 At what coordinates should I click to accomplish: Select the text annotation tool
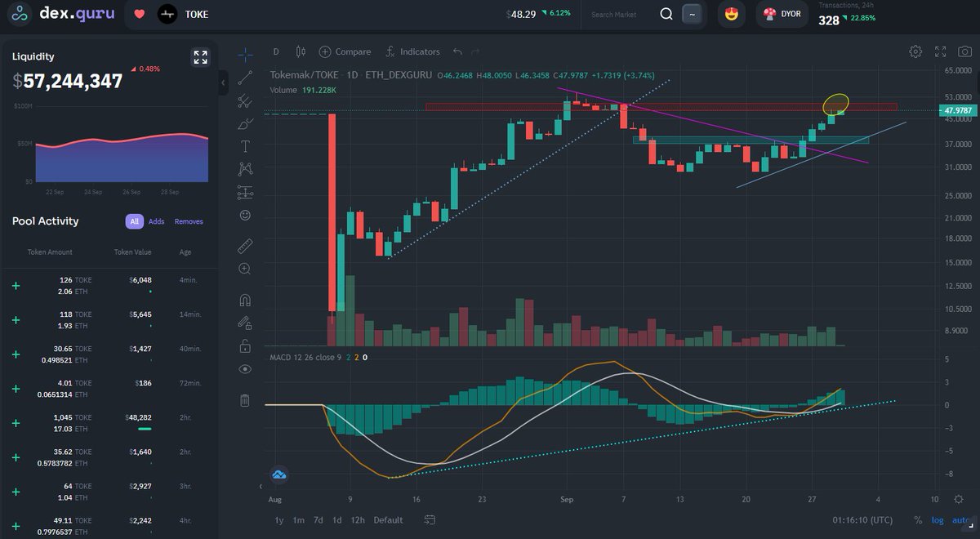tap(245, 146)
